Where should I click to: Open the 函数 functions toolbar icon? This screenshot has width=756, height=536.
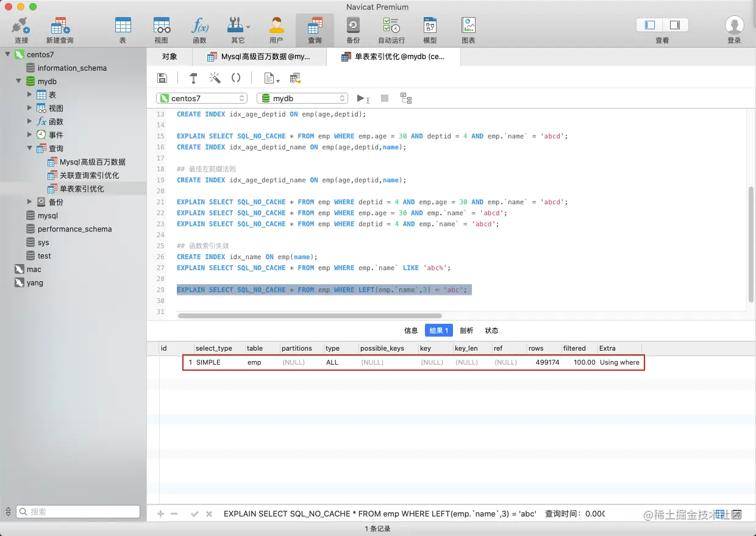[199, 30]
